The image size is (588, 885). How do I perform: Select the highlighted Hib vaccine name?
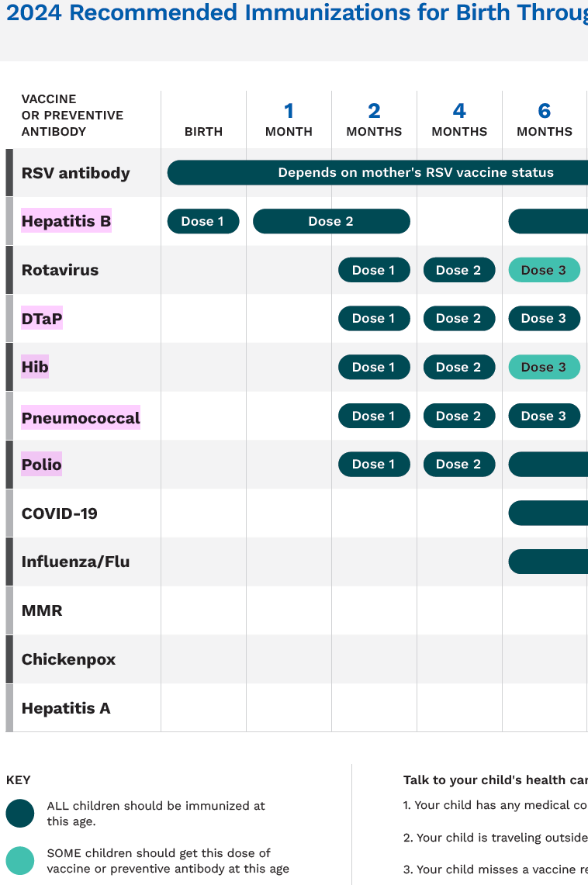(35, 367)
